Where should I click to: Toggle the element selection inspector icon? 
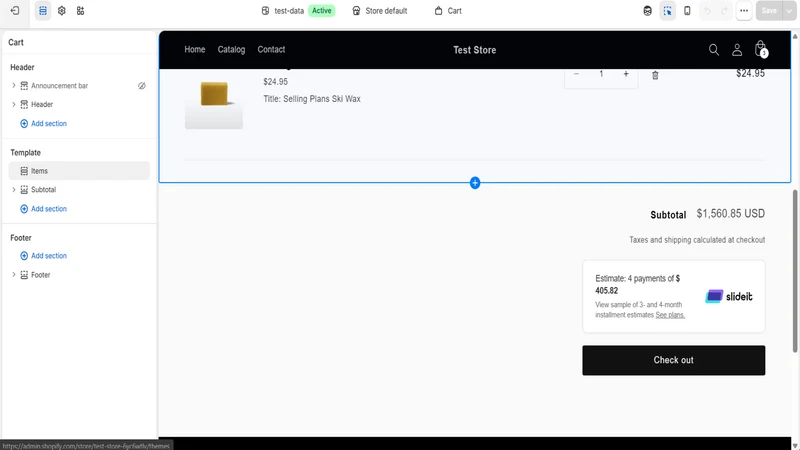pos(667,11)
